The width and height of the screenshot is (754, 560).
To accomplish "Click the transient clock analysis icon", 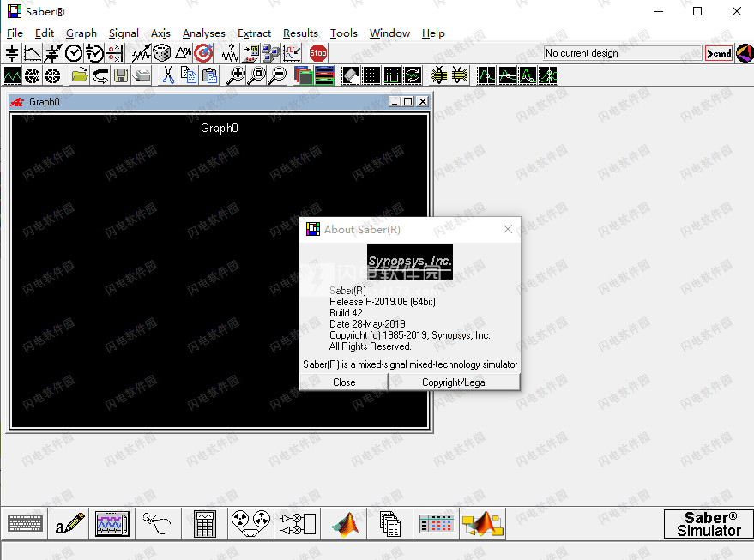I will 74,53.
